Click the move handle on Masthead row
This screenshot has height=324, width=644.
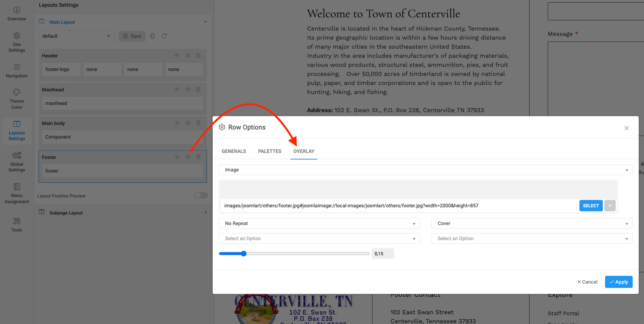point(177,89)
